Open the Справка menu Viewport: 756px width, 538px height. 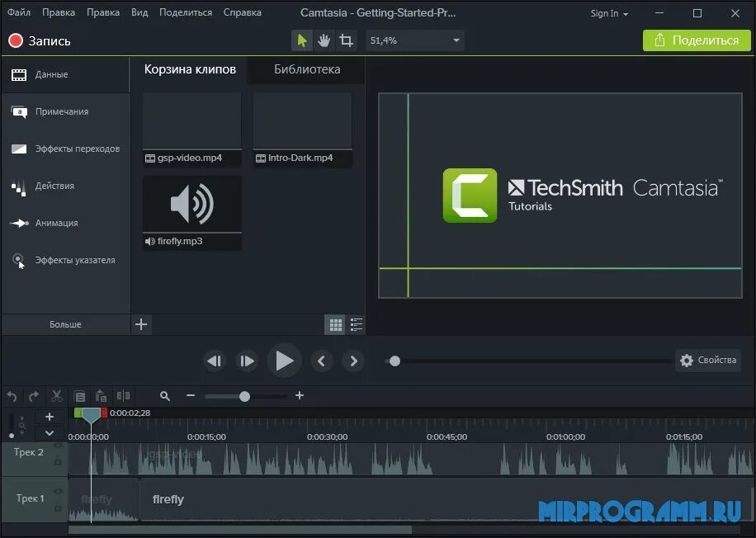242,12
